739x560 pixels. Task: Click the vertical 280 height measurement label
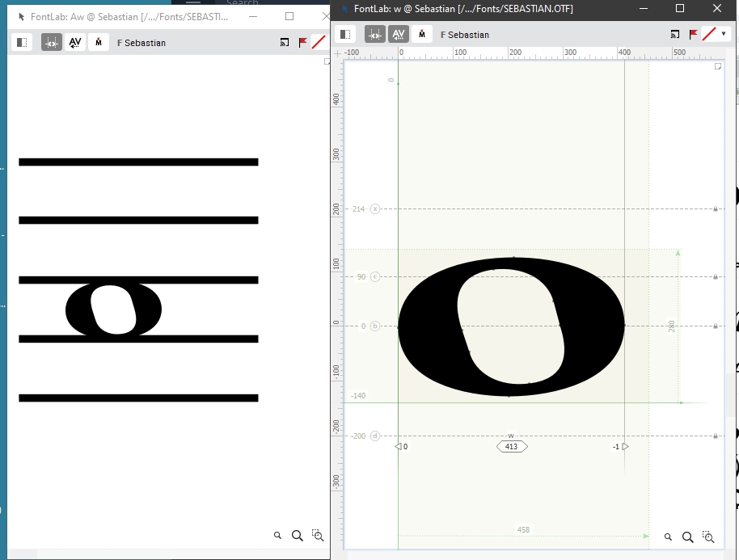[x=672, y=326]
